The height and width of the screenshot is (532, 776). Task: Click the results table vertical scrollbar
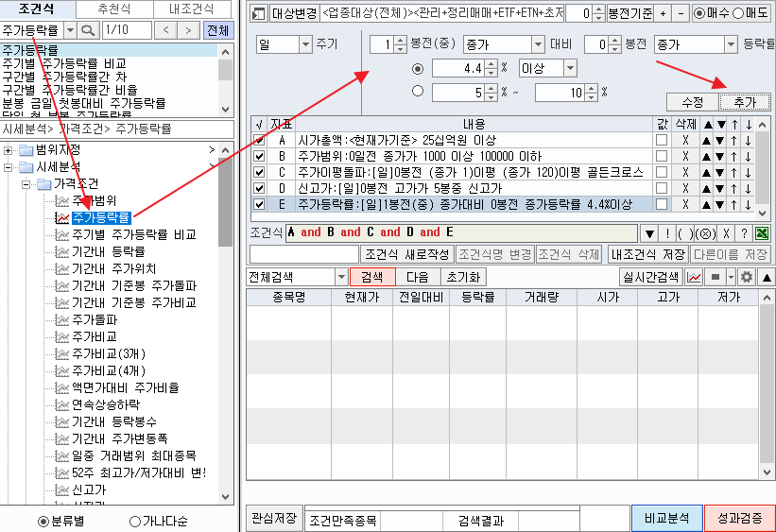pos(767,385)
